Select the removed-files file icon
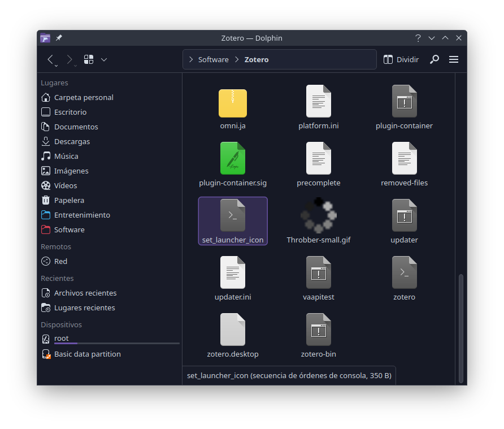 [x=405, y=158]
